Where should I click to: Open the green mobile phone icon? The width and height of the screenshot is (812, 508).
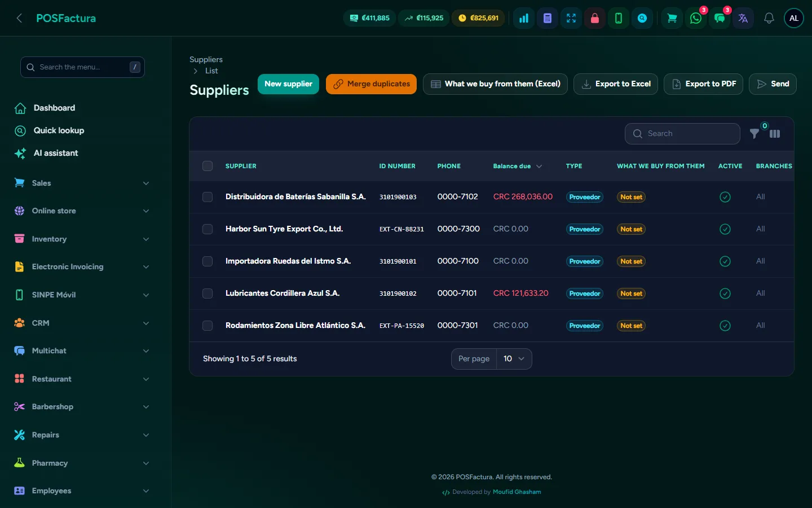click(619, 18)
